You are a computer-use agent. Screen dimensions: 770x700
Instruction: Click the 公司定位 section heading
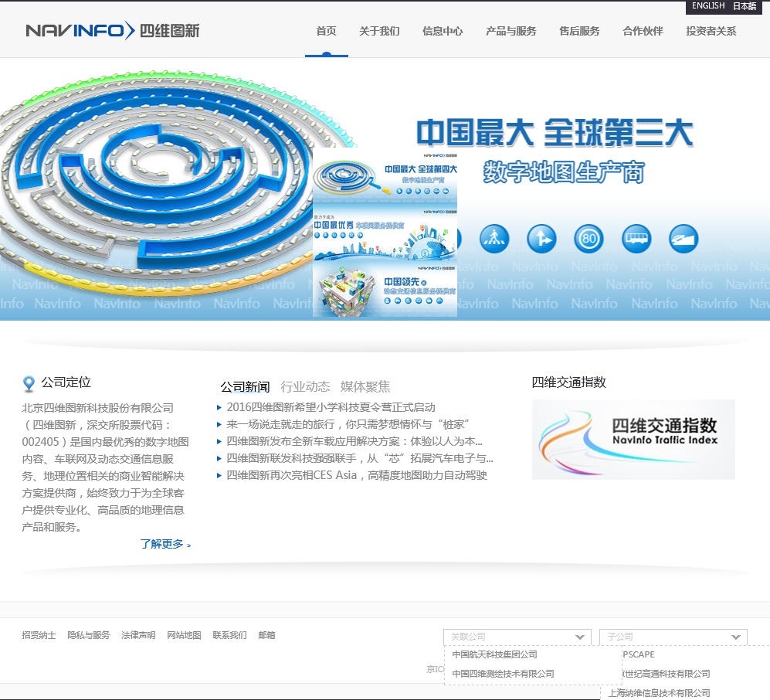[66, 382]
